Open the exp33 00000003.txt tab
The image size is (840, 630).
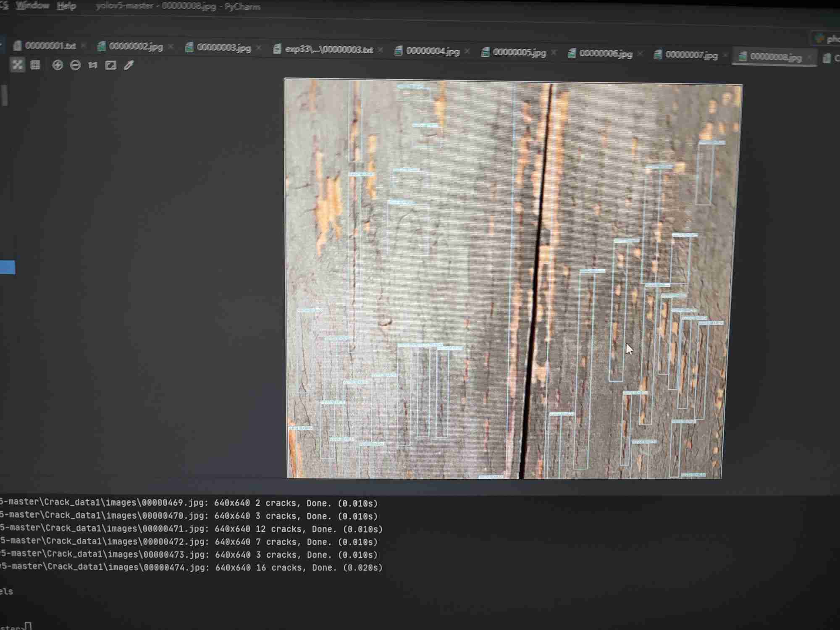pyautogui.click(x=328, y=50)
